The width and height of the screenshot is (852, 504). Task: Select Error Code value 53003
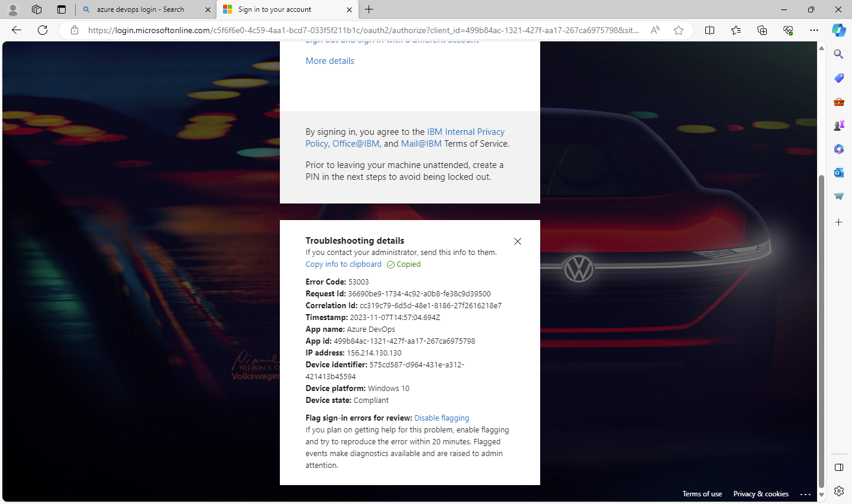(359, 282)
